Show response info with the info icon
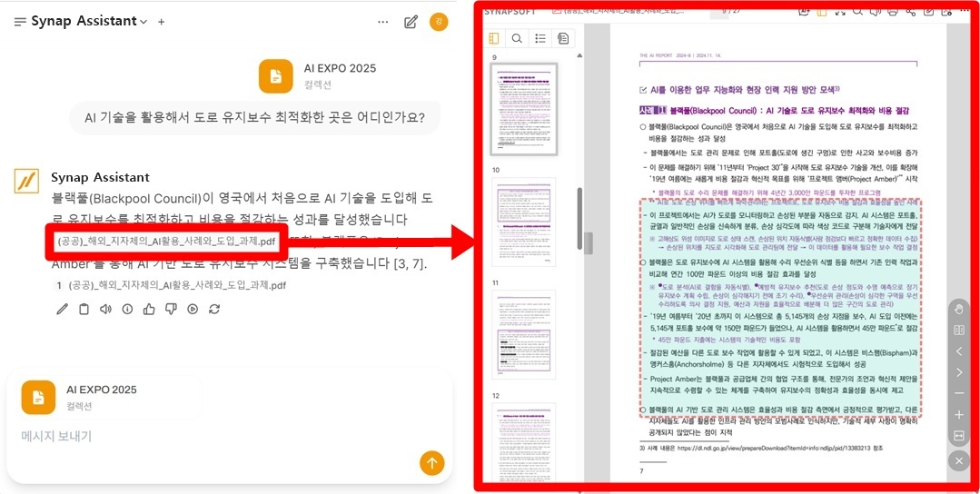 point(127,309)
